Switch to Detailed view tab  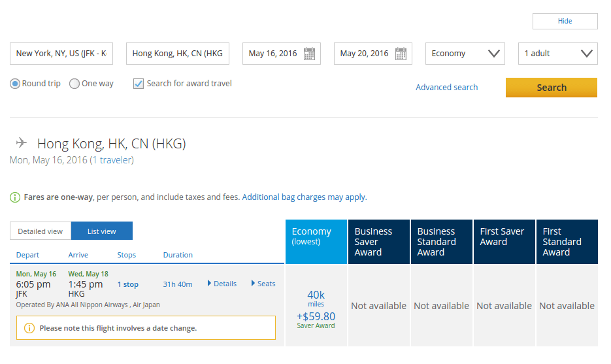click(x=41, y=231)
